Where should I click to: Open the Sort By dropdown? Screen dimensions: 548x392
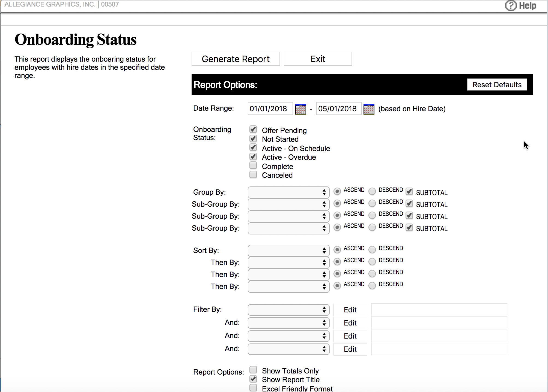(x=288, y=250)
